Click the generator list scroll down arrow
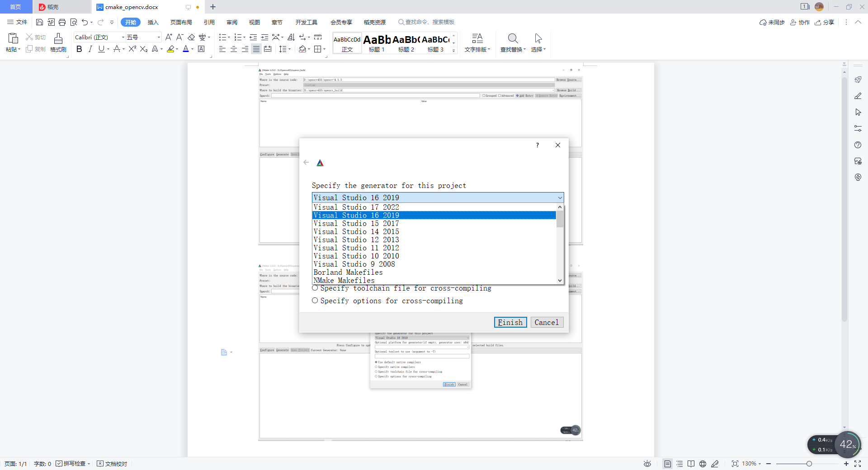Screen dimensions: 868x470 (560, 280)
